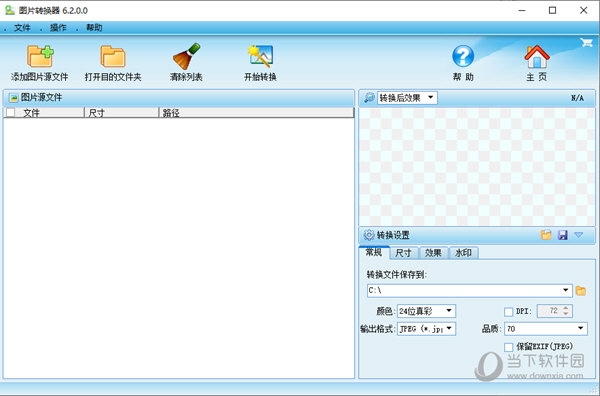Viewport: 600px width, 396px height.
Task: Open the 品质 70 dropdown
Action: click(x=580, y=328)
